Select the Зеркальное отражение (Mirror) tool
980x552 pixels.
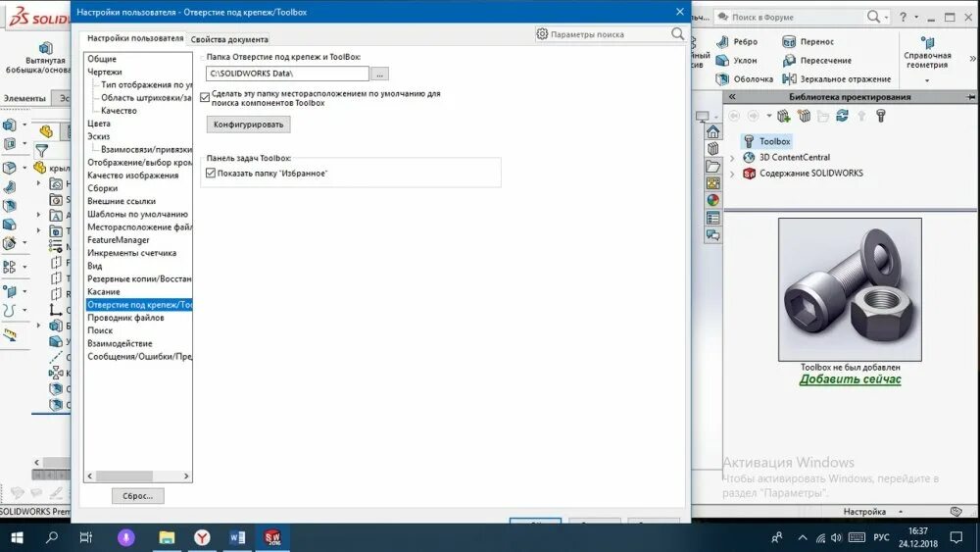837,78
